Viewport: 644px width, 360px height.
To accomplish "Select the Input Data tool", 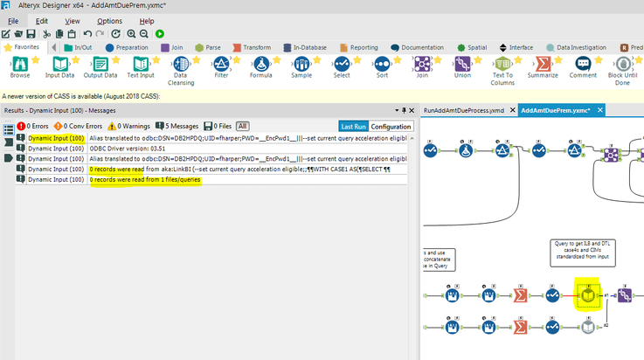I will point(60,67).
